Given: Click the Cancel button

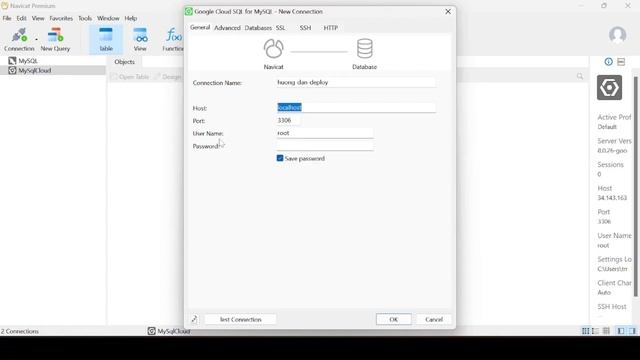Looking at the screenshot, I should [434, 319].
